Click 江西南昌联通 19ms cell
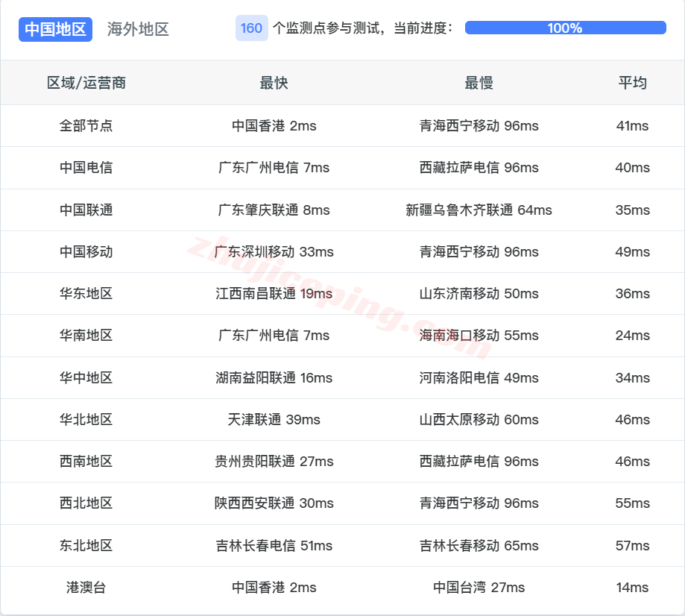 point(274,293)
